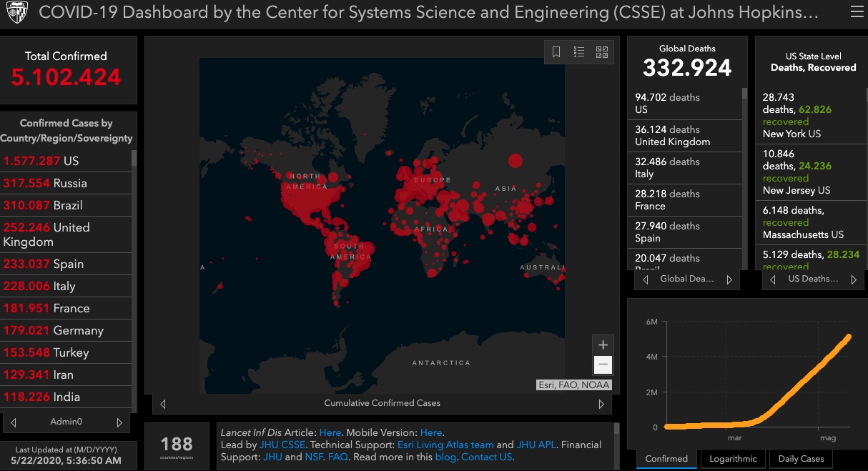Switch to the Confirmed chart tab
This screenshot has width=868, height=471.
pyautogui.click(x=666, y=459)
